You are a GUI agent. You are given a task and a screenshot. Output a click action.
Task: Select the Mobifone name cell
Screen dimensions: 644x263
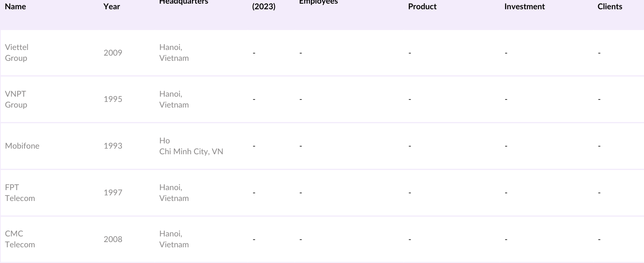(22, 146)
